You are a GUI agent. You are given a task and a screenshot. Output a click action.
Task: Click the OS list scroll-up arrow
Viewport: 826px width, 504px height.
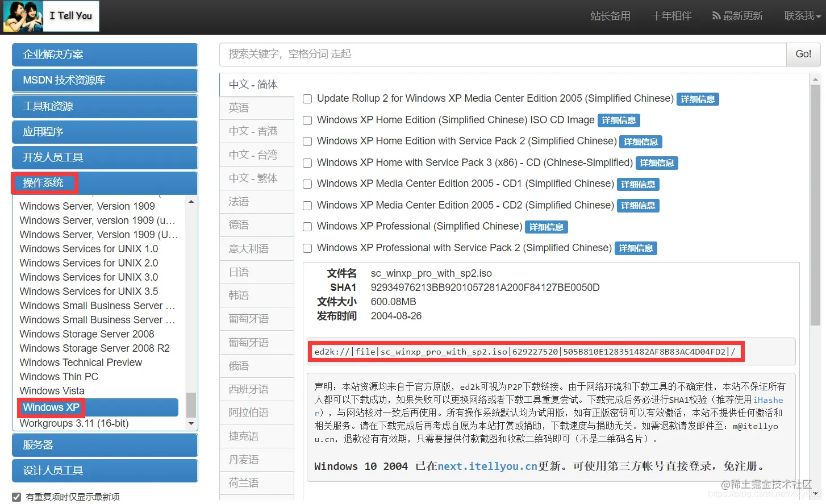click(191, 202)
